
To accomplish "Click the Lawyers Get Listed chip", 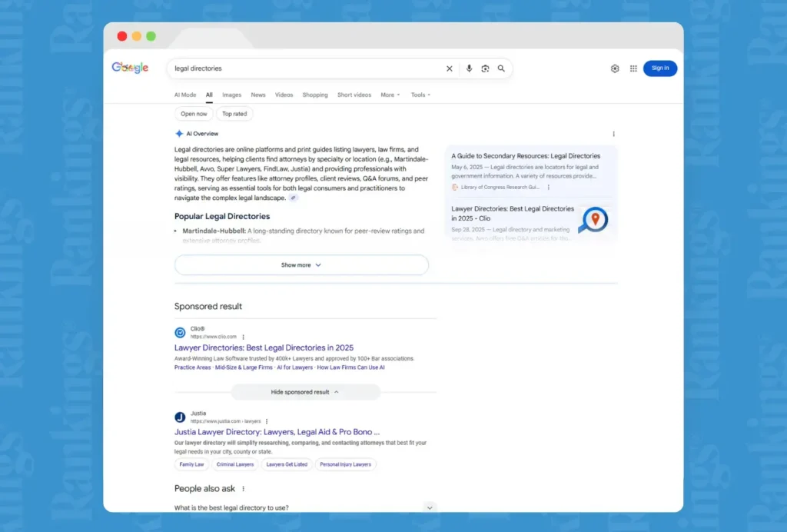I will [x=287, y=465].
